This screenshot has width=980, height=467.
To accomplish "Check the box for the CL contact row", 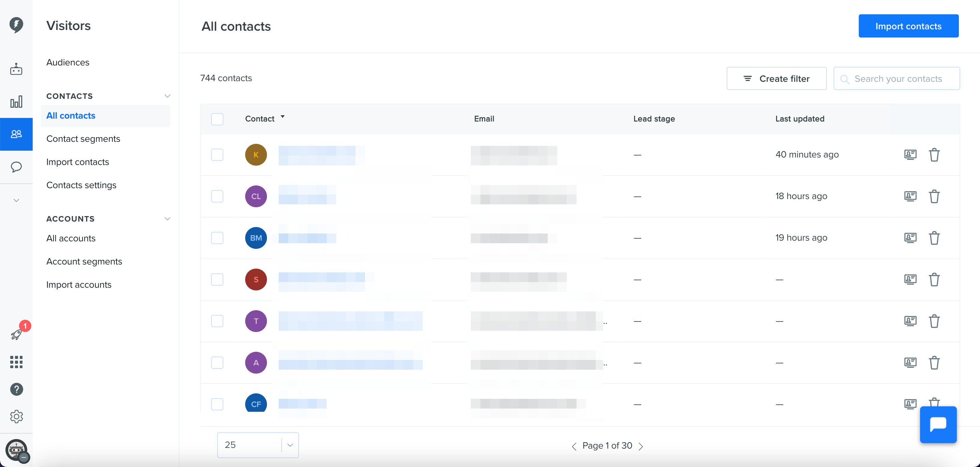I will tap(217, 196).
